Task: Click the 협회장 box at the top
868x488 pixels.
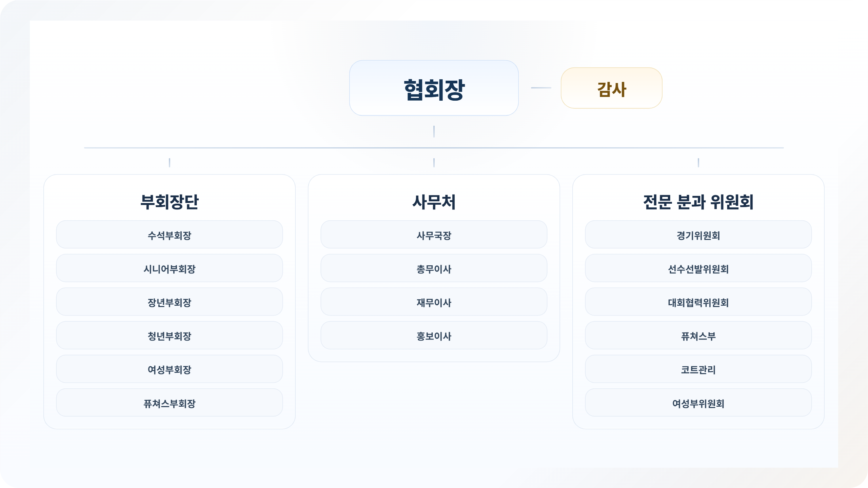Action: [x=434, y=88]
